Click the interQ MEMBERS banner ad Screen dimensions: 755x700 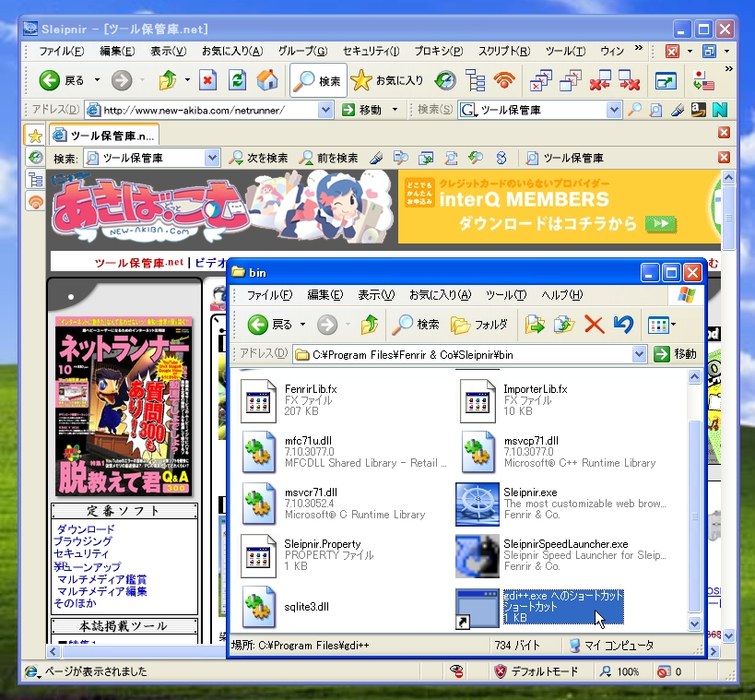559,207
